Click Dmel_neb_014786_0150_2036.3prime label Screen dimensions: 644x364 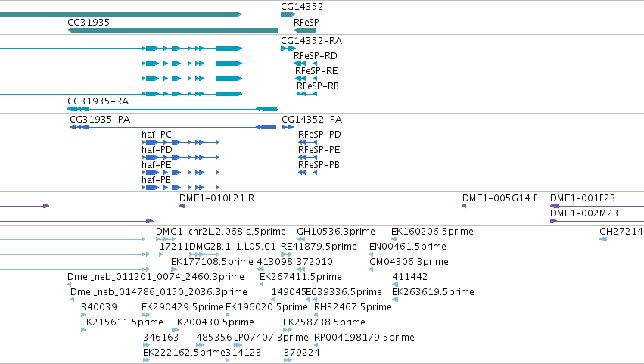(158, 293)
